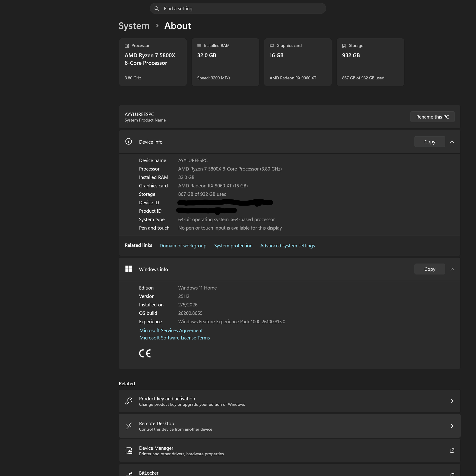This screenshot has height=476, width=476.
Task: Open the Installed RAM summary card
Action: coord(225,62)
